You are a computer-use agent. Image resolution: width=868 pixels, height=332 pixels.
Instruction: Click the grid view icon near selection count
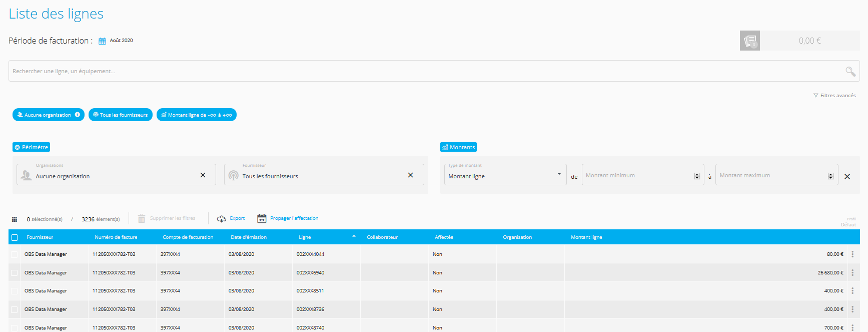(15, 219)
